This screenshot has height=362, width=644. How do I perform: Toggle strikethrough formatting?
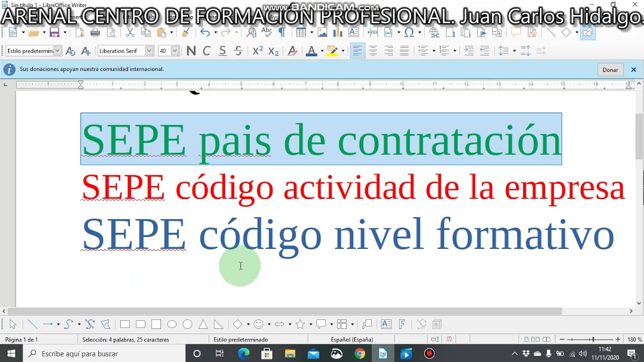(238, 51)
